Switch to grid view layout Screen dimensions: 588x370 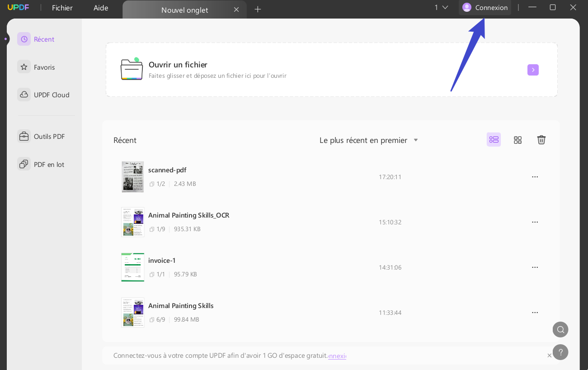point(518,140)
